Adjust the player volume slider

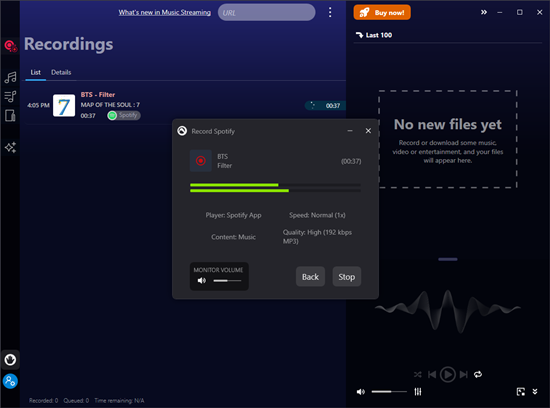click(x=389, y=392)
